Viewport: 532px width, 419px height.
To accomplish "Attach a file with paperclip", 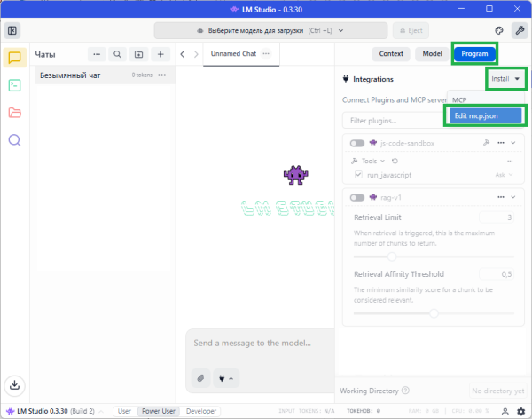I will tap(200, 378).
